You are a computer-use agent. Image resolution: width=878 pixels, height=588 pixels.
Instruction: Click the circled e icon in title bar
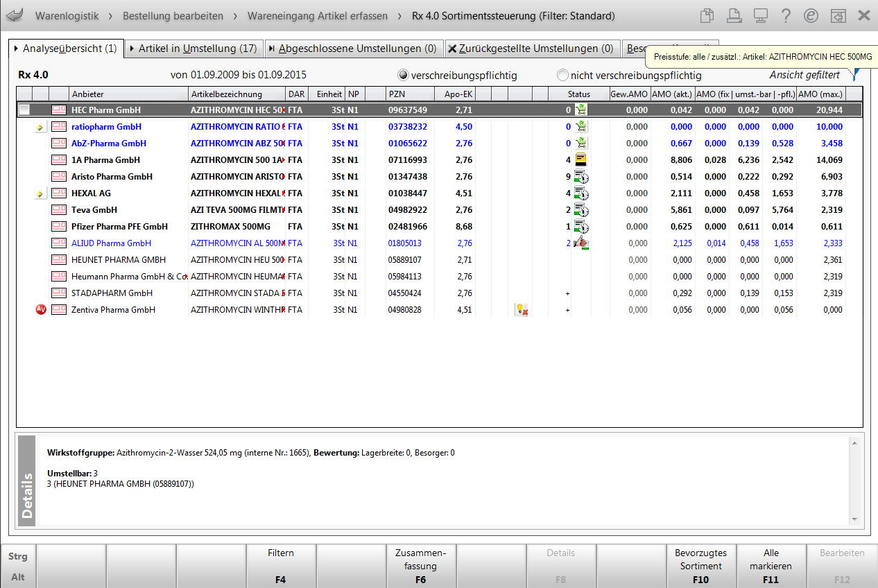(x=811, y=15)
